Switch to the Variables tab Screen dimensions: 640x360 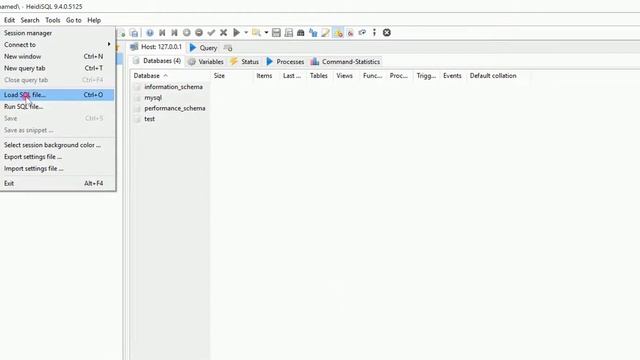[x=206, y=62]
